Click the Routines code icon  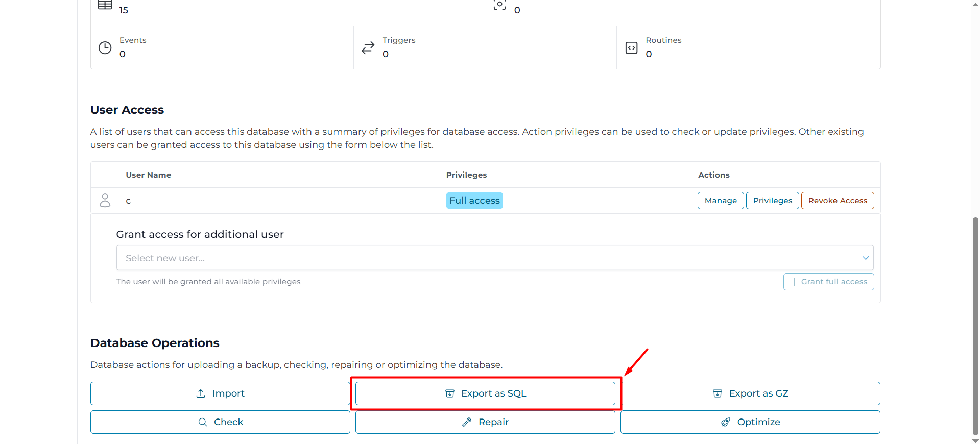(x=631, y=48)
